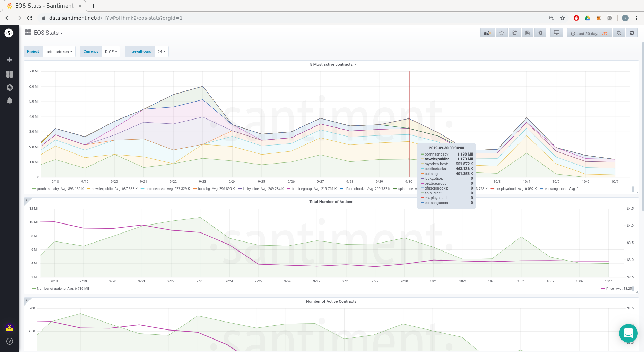Show the Total Number of Actions panel info corner

pyautogui.click(x=26, y=200)
